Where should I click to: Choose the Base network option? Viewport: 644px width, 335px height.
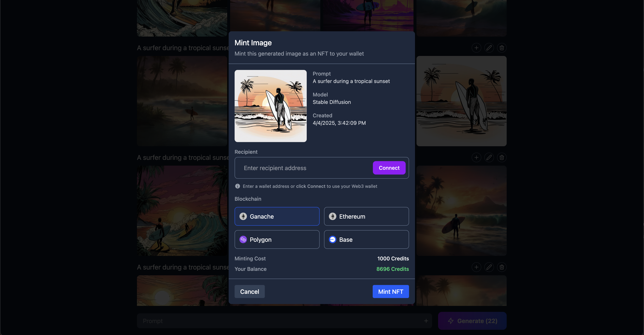[x=366, y=239]
